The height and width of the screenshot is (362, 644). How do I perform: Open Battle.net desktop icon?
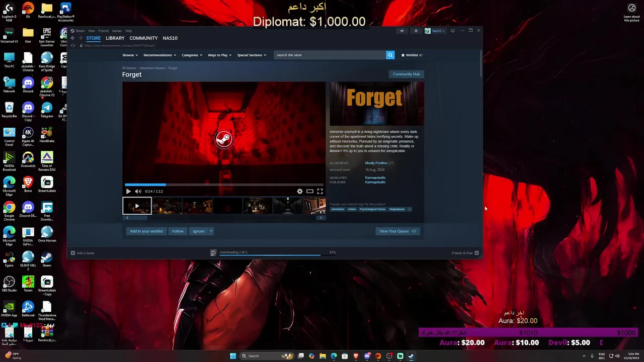[28, 309]
